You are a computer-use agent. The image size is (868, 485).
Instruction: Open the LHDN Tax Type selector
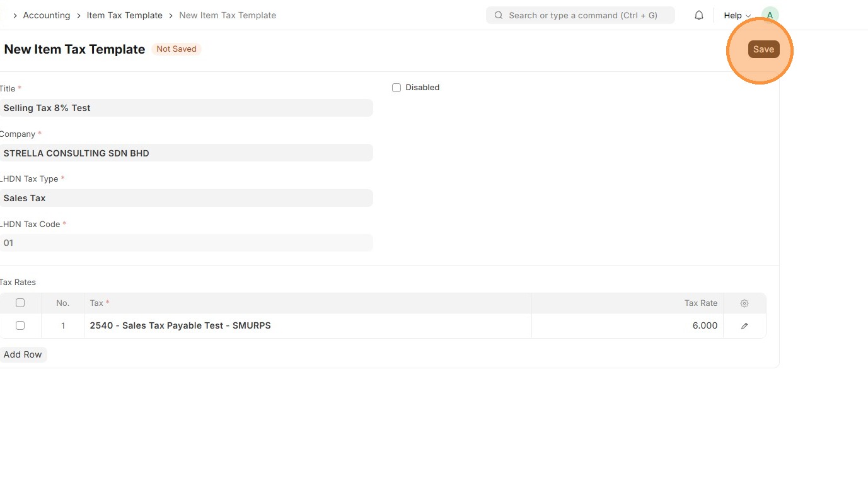click(186, 198)
